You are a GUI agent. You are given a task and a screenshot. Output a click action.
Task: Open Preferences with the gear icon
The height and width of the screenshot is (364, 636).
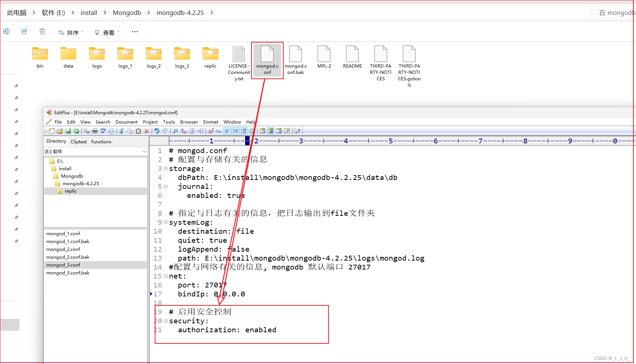click(251, 131)
